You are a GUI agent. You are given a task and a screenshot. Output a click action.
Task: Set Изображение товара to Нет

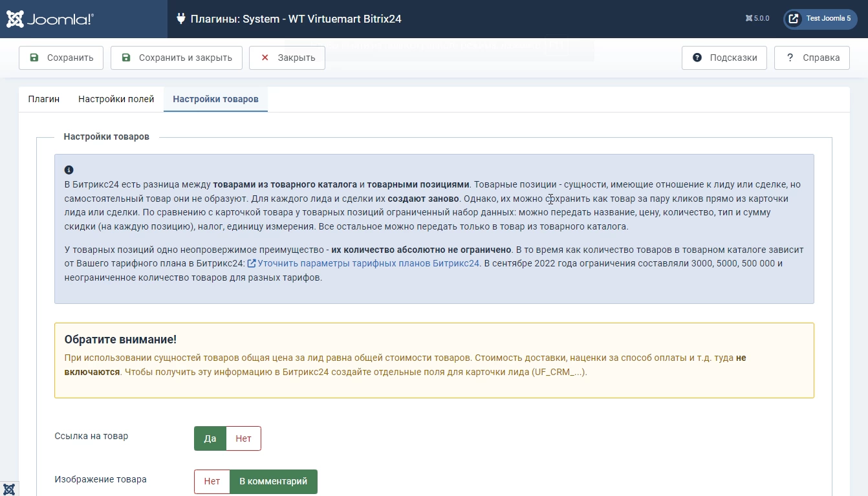click(x=212, y=481)
